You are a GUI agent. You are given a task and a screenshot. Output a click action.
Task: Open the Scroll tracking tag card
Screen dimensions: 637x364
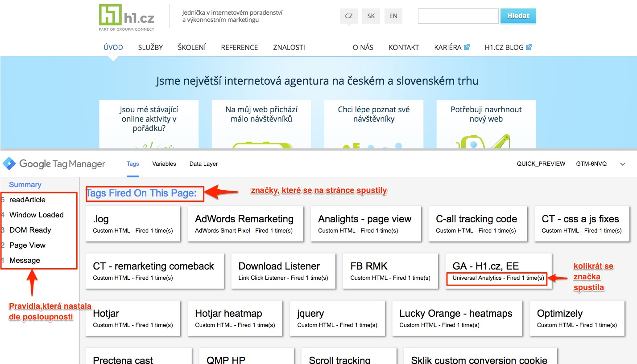(349, 356)
